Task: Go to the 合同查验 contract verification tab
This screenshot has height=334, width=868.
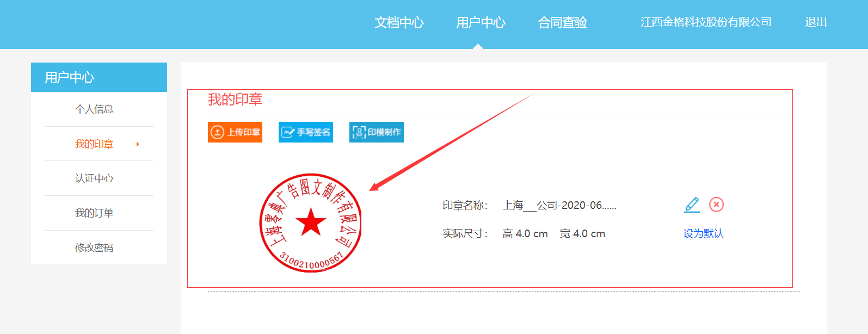Action: click(562, 22)
